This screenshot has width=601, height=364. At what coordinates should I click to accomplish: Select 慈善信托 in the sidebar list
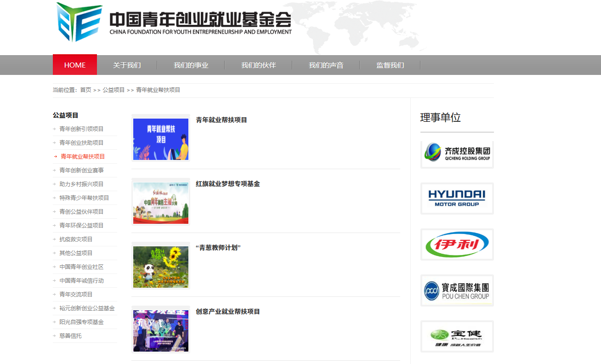(x=70, y=336)
